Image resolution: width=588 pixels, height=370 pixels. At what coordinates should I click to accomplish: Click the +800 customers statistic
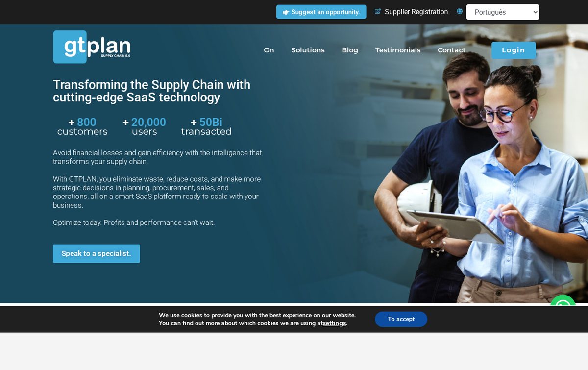(x=82, y=126)
